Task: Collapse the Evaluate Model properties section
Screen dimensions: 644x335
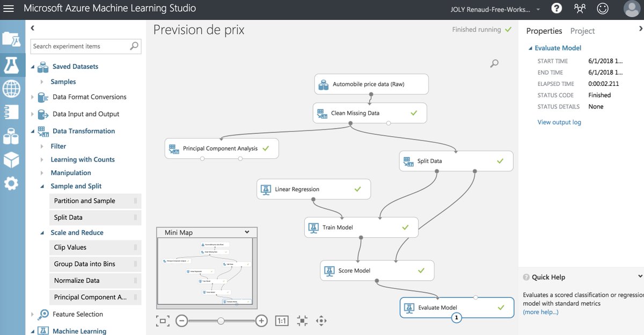Action: pos(531,48)
